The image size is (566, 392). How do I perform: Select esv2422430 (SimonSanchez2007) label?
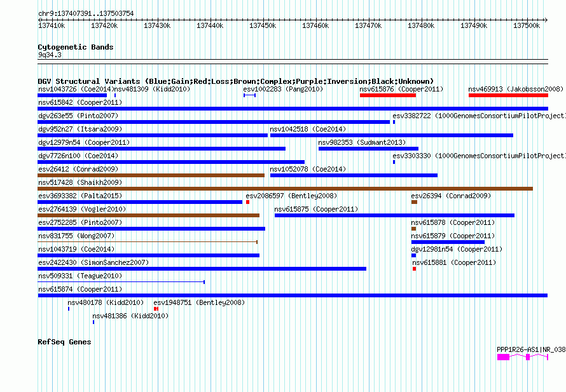pos(93,262)
